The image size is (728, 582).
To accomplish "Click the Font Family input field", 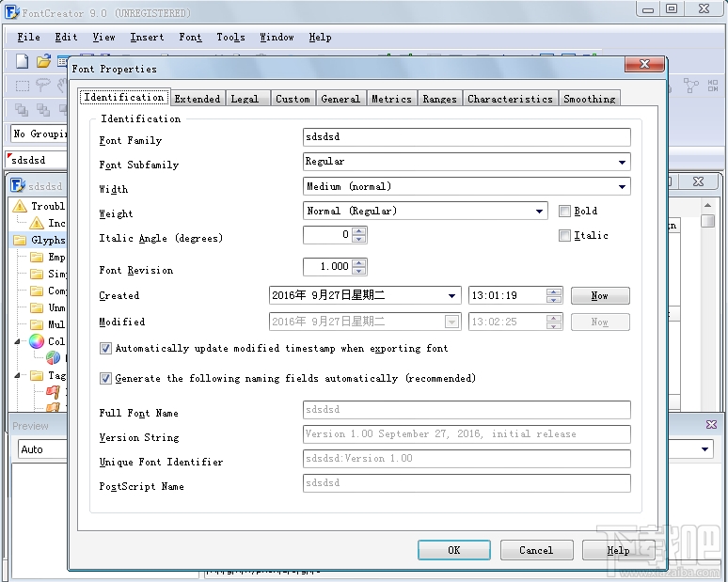I will pos(467,137).
